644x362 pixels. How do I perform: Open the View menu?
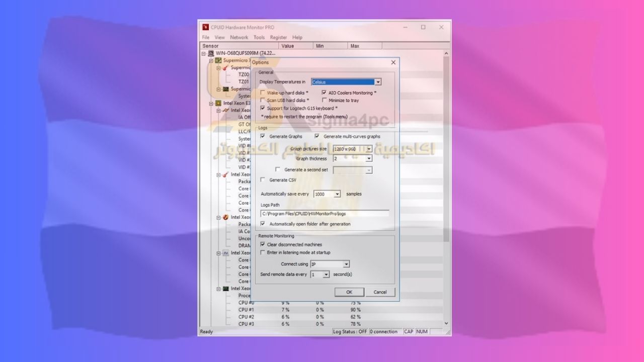(220, 37)
